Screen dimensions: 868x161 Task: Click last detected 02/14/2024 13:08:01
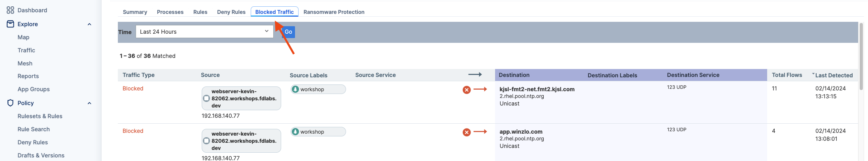click(x=830, y=135)
